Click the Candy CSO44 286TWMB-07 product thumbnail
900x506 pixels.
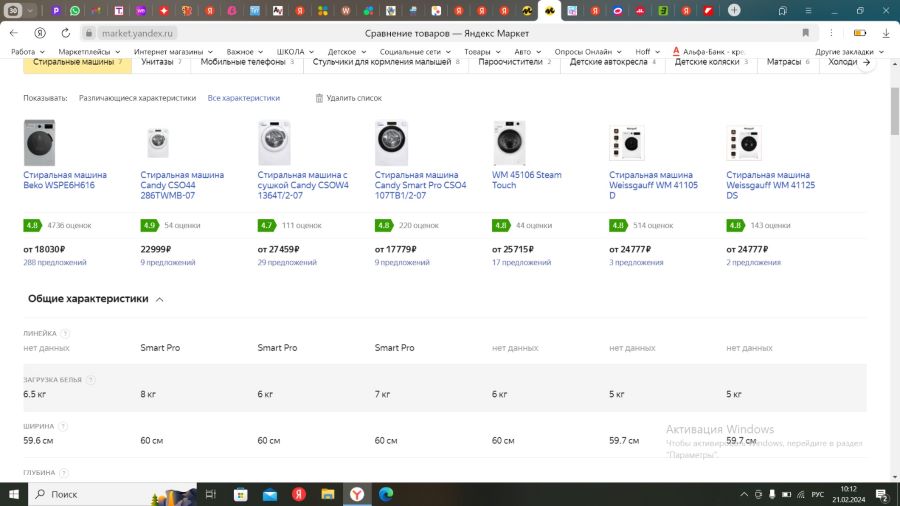pyautogui.click(x=158, y=143)
